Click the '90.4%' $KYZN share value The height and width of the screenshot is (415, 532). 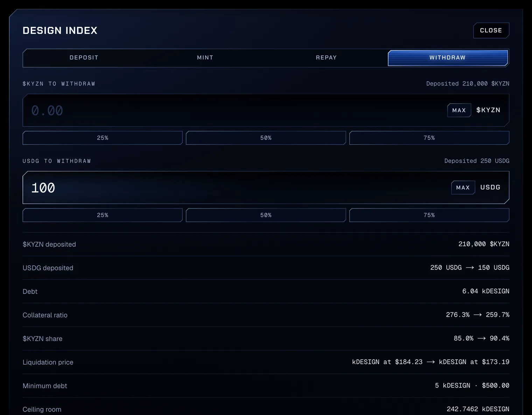click(x=499, y=338)
